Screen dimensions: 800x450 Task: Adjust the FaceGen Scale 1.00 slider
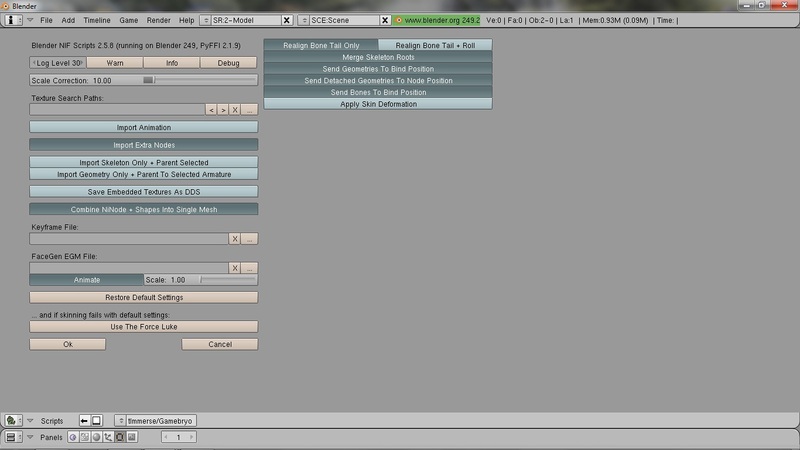(x=201, y=280)
